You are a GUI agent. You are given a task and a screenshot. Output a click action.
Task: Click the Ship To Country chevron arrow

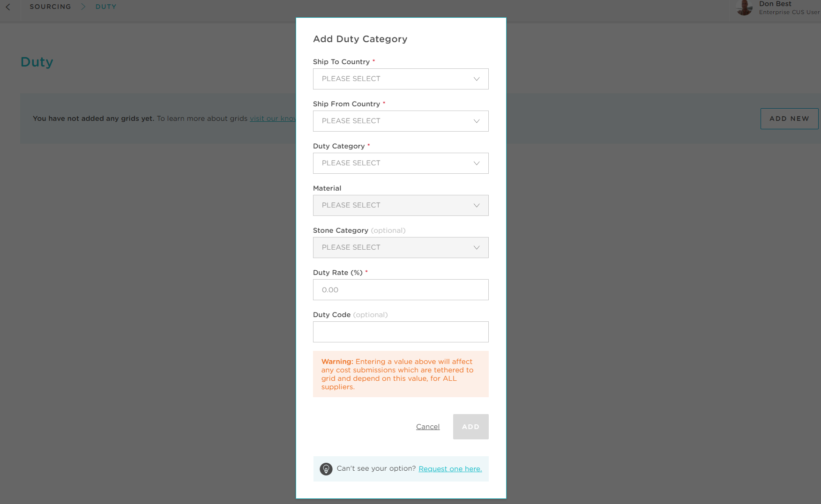pyautogui.click(x=477, y=79)
